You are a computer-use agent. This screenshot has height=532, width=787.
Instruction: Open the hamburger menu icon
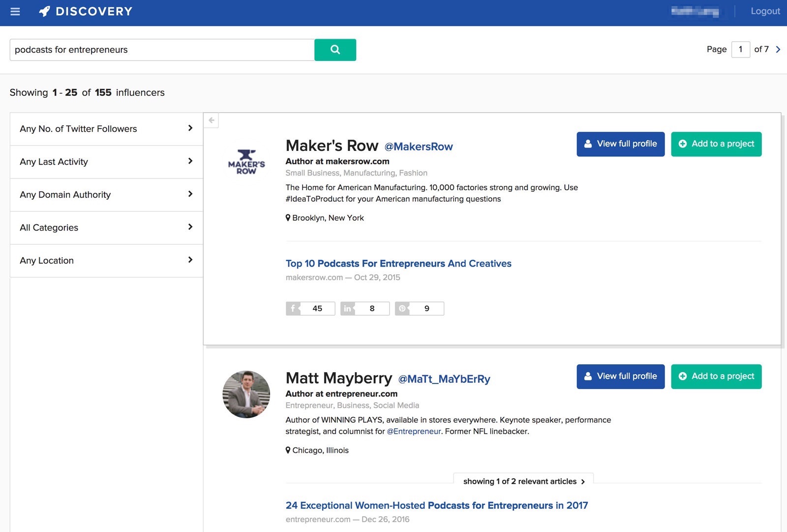[x=15, y=11]
